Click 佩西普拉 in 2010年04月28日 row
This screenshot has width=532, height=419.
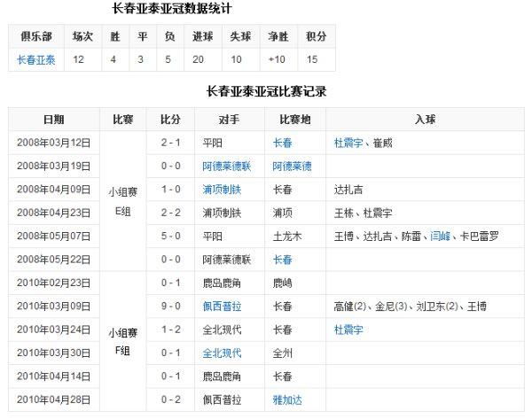click(222, 400)
